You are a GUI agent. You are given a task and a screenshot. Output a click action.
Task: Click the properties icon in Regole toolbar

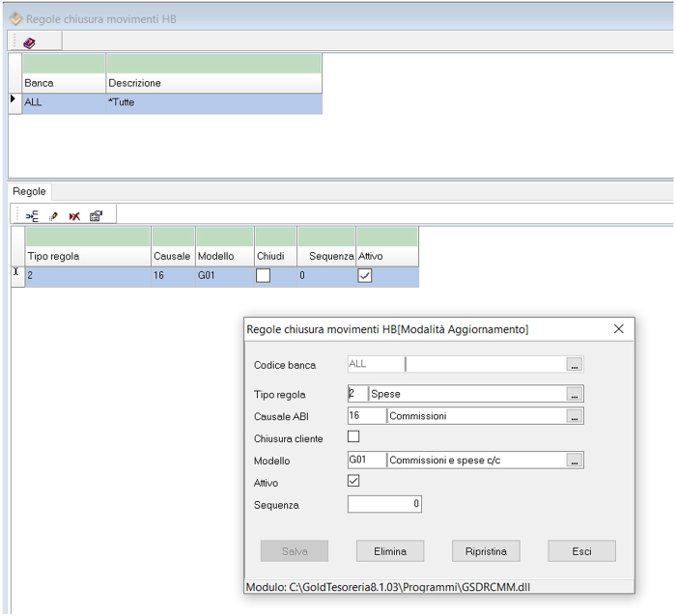click(96, 216)
